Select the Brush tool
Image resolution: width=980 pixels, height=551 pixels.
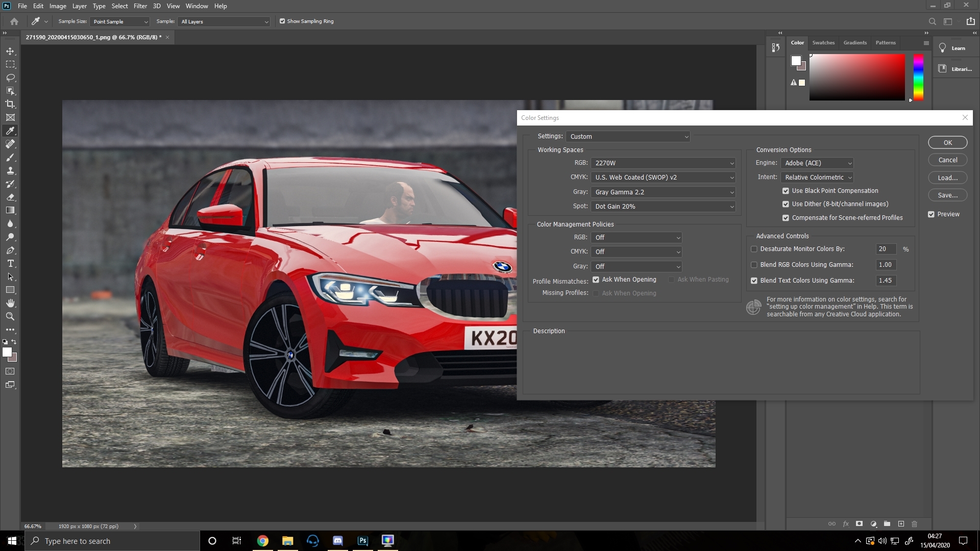tap(10, 157)
